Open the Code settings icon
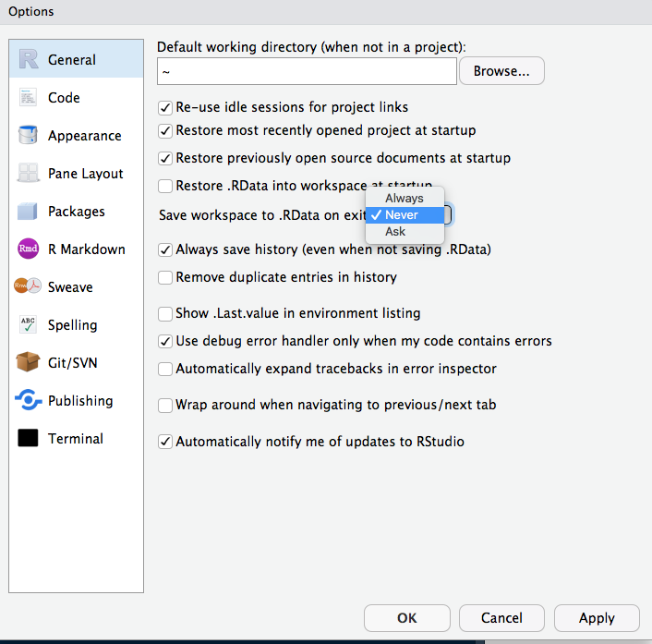 (x=29, y=98)
